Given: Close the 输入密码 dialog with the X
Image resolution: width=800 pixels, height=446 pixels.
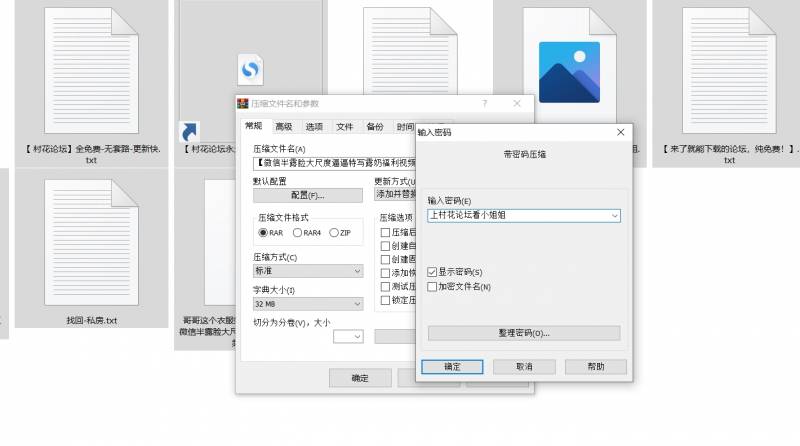Looking at the screenshot, I should coord(620,132).
